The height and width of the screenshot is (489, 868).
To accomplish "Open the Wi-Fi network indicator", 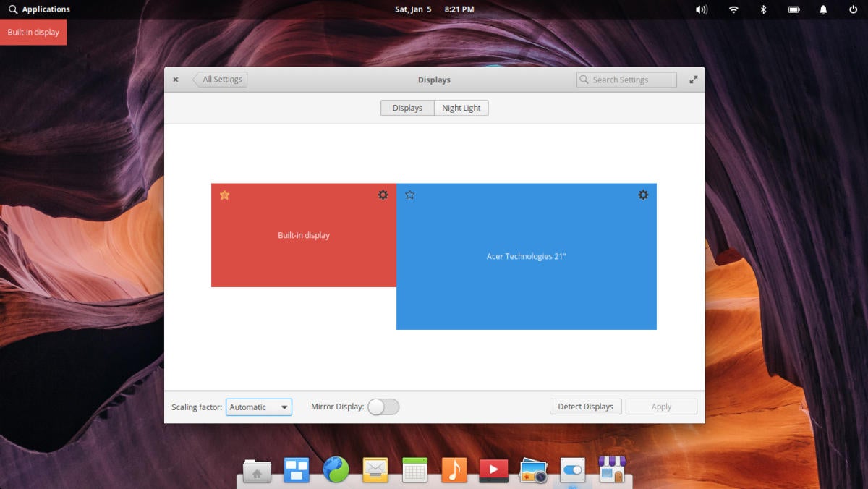I will [x=733, y=9].
